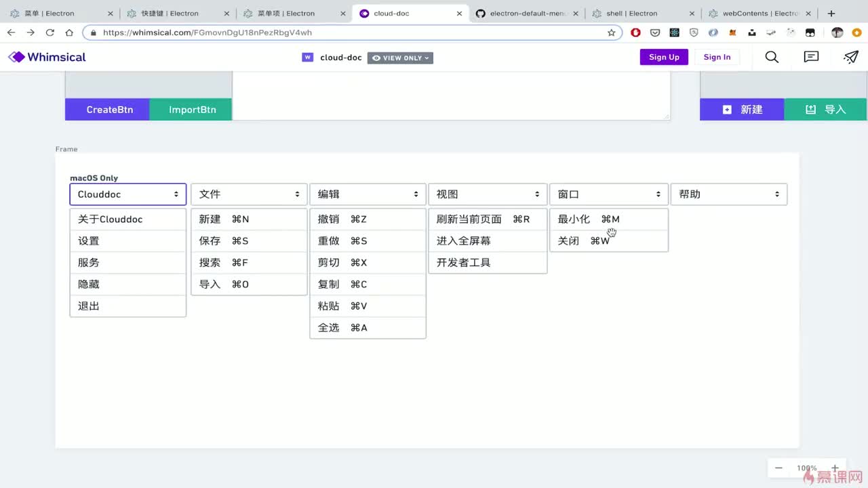Click the Sign In button
This screenshot has width=868, height=488.
pyautogui.click(x=717, y=57)
